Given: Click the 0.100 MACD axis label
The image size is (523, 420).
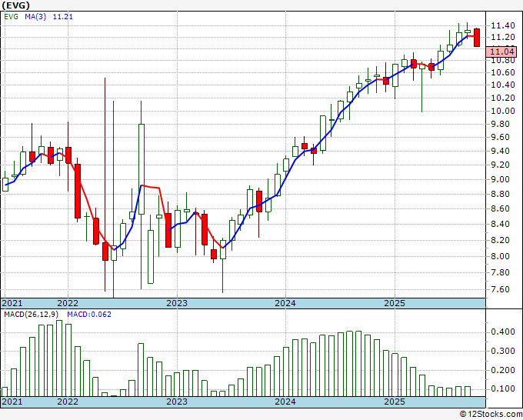Looking at the screenshot, I should point(504,388).
